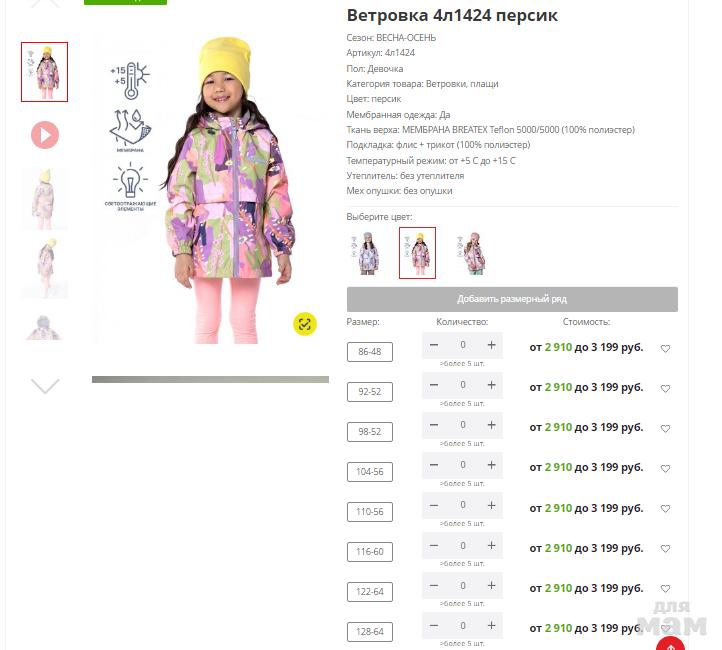Image resolution: width=722 pixels, height=650 pixels.
Task: Select size 122-64 button
Action: pos(370,592)
